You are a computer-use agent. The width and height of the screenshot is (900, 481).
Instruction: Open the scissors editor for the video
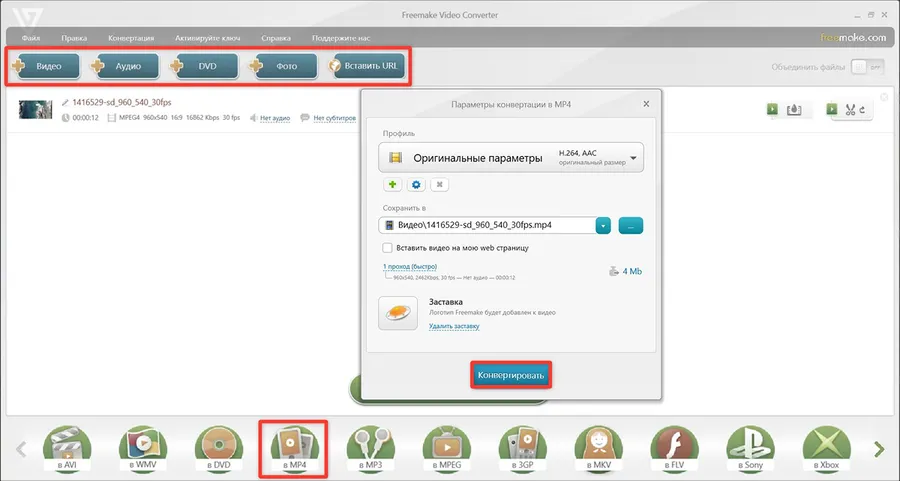click(850, 110)
